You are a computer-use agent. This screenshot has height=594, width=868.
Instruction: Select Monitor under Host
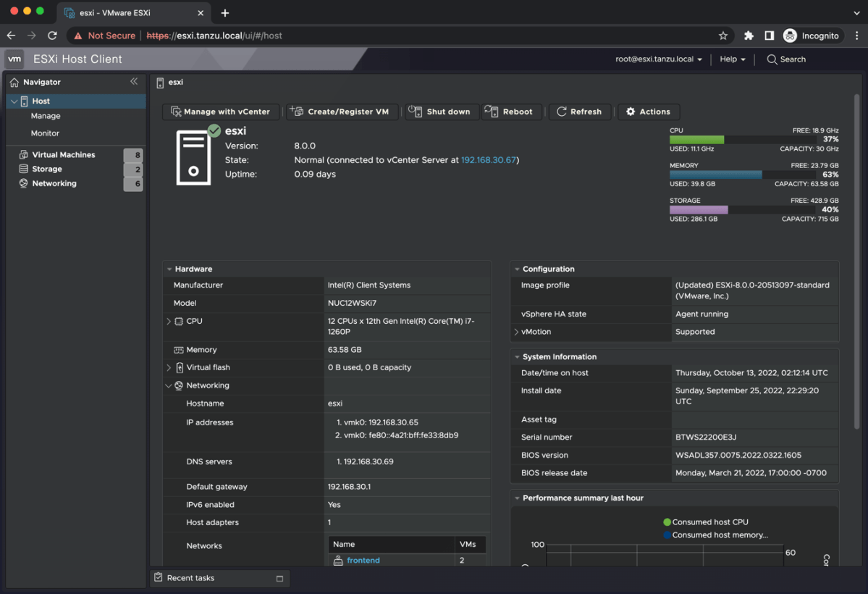click(45, 133)
